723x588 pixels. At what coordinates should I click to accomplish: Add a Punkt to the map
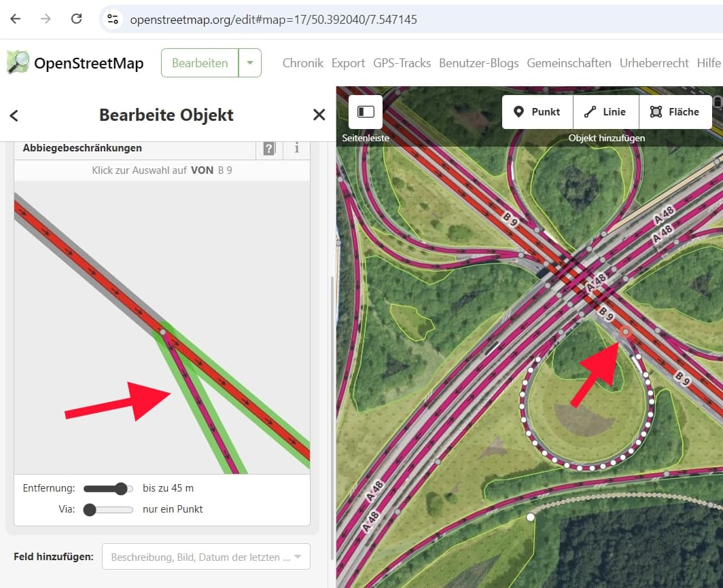point(537,112)
